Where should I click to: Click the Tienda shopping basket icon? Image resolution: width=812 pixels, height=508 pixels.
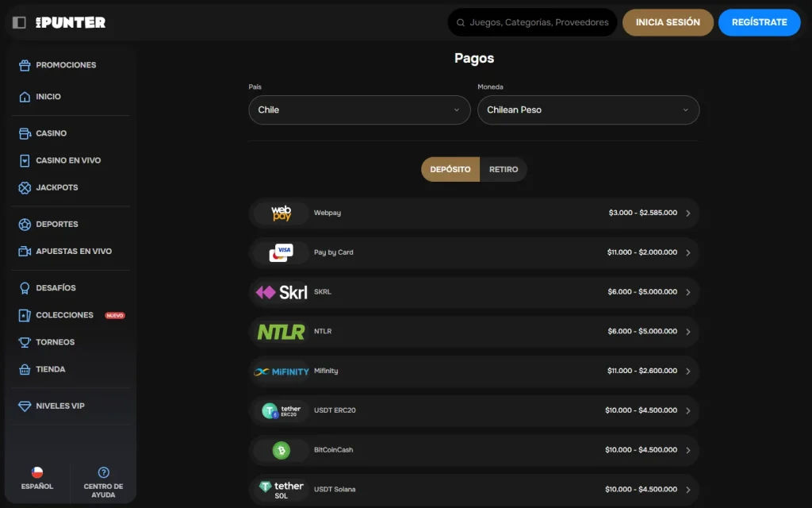pos(25,370)
